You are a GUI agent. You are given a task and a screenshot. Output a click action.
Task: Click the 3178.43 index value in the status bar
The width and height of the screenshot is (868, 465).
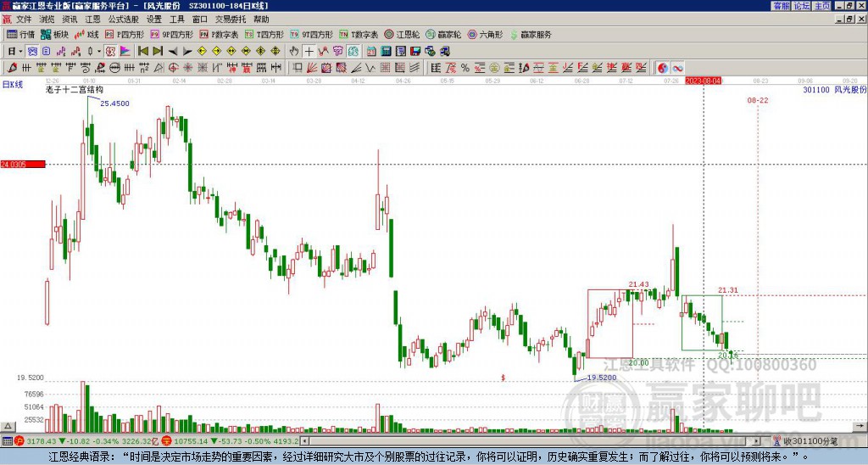(41, 441)
